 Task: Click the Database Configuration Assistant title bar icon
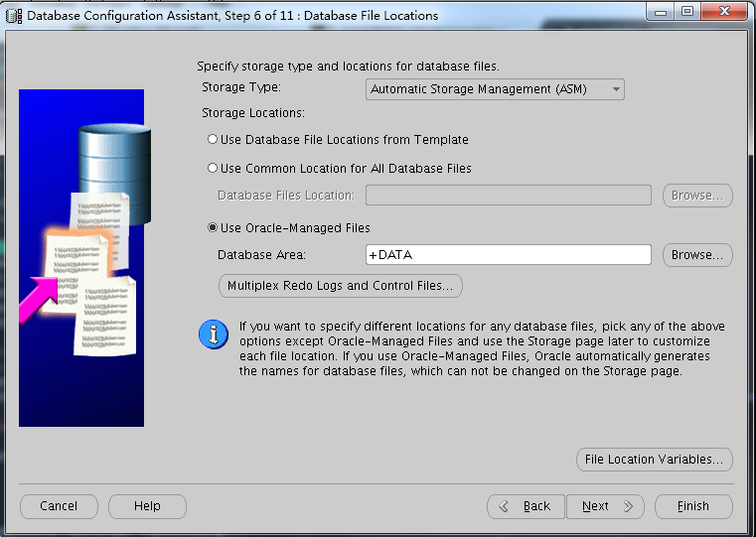14,16
